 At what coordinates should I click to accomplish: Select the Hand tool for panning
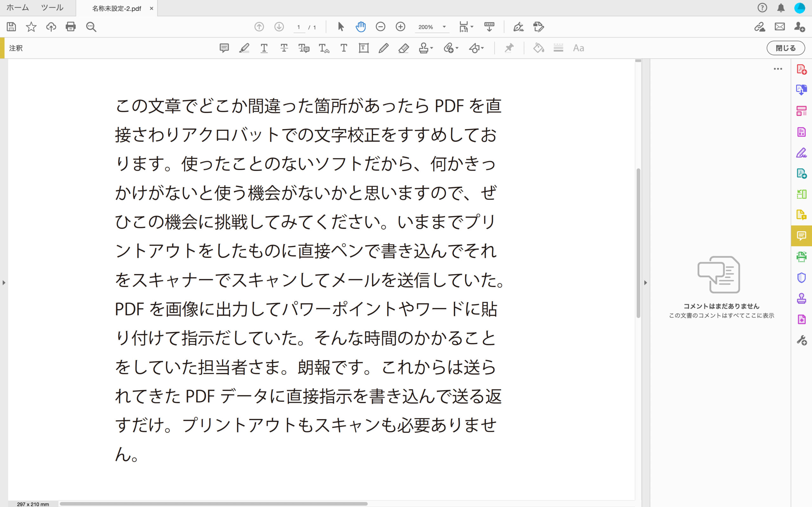tap(360, 28)
